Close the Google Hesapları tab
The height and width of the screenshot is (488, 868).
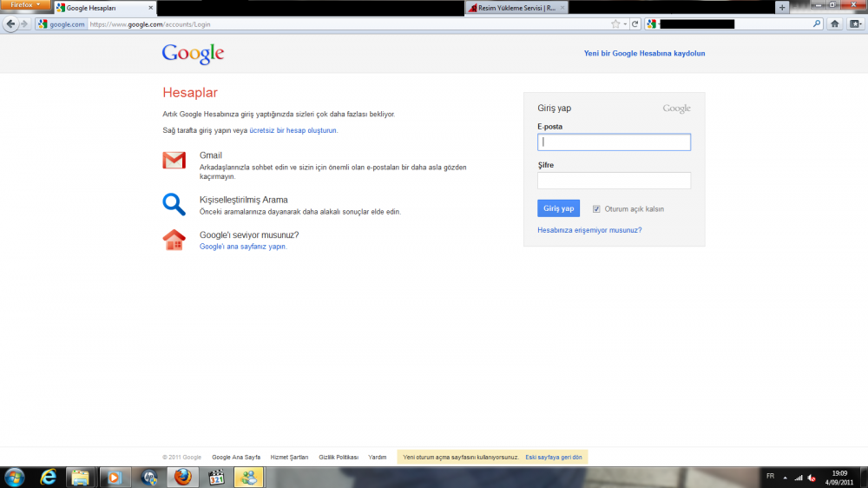[150, 8]
